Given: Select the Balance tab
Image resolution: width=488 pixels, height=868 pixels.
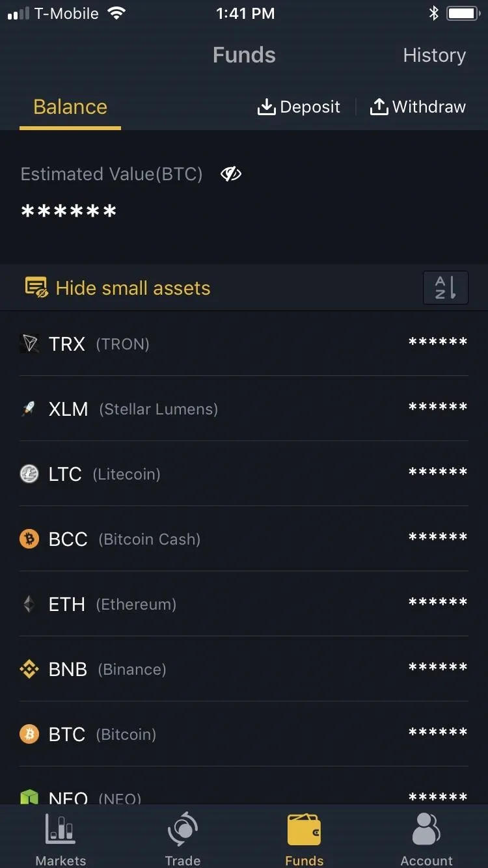Looking at the screenshot, I should tap(70, 107).
